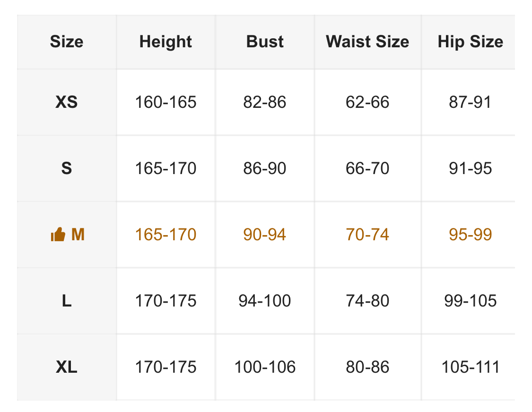The height and width of the screenshot is (412, 532).
Task: Click the highlighted M hip value 95-99
Action: pyautogui.click(x=470, y=235)
